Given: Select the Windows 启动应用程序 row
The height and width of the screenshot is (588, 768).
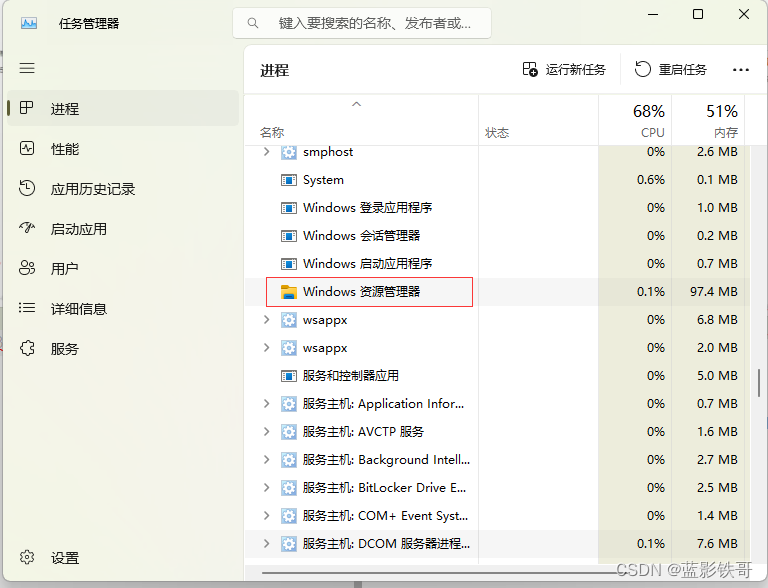Looking at the screenshot, I should pyautogui.click(x=497, y=264).
